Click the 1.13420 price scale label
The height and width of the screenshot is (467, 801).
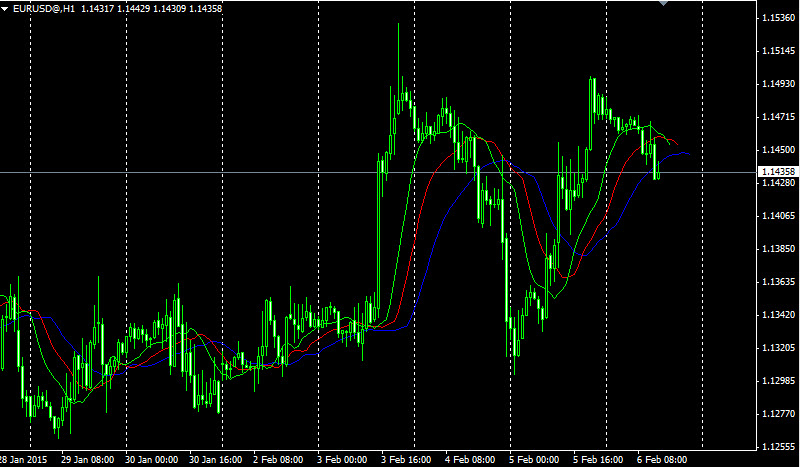coord(779,315)
